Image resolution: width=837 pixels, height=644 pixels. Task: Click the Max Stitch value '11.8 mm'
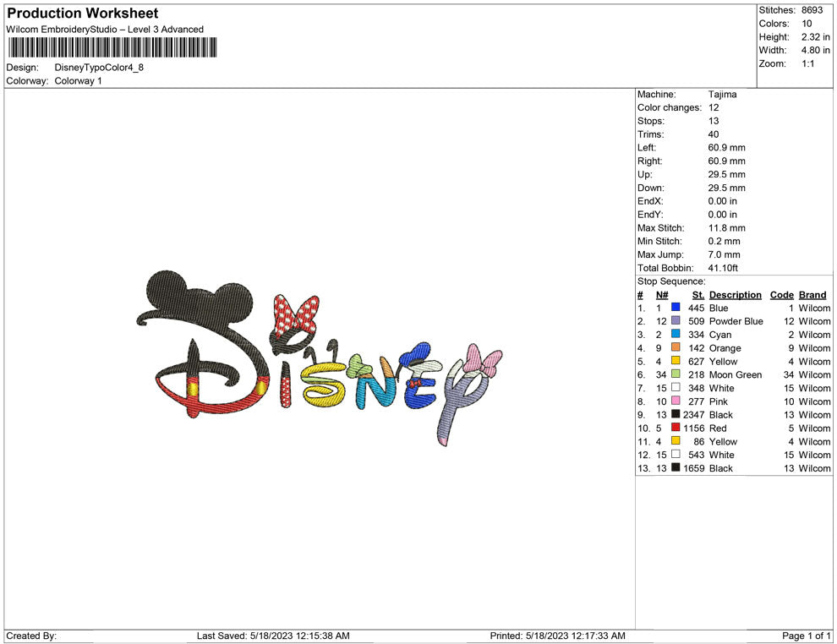726,228
